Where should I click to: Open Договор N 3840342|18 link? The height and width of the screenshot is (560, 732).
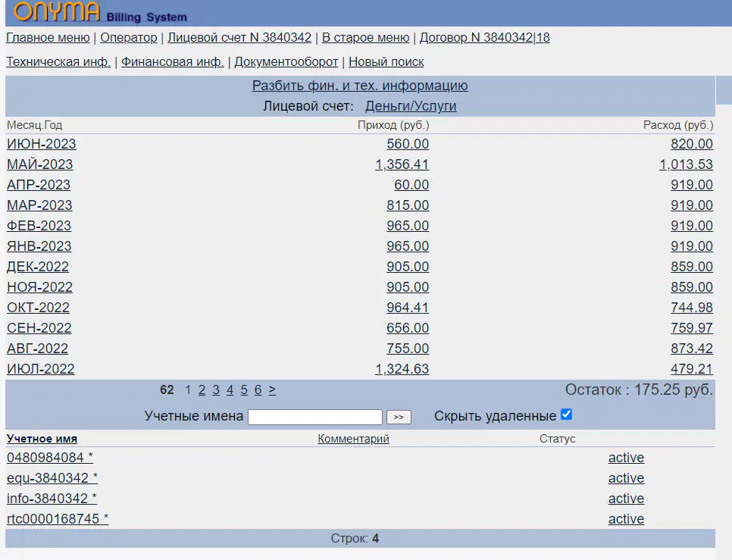(x=484, y=37)
